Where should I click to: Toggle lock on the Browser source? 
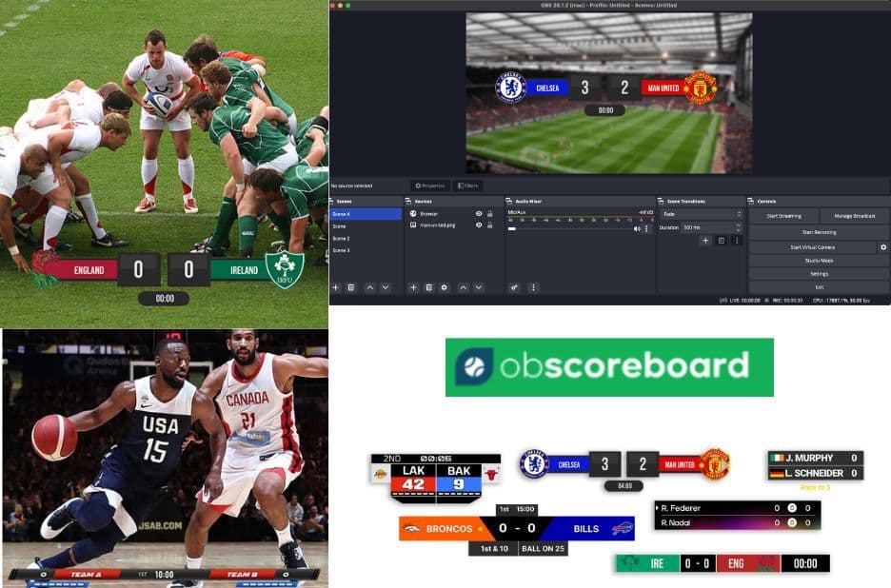490,214
